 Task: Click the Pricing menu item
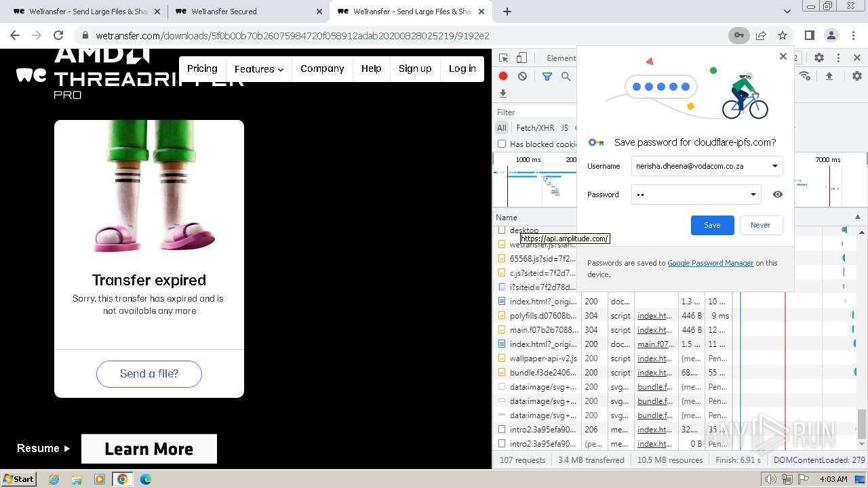[x=202, y=68]
